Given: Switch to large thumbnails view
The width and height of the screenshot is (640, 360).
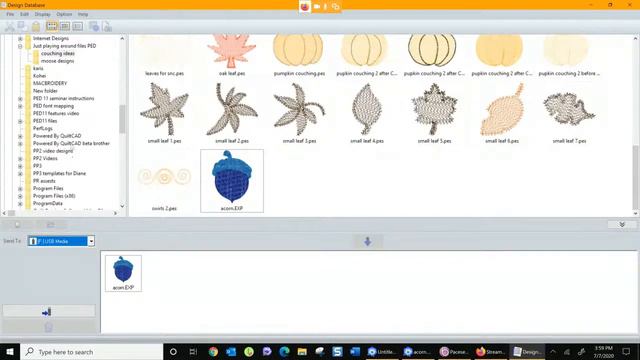Looking at the screenshot, I should click(x=52, y=27).
